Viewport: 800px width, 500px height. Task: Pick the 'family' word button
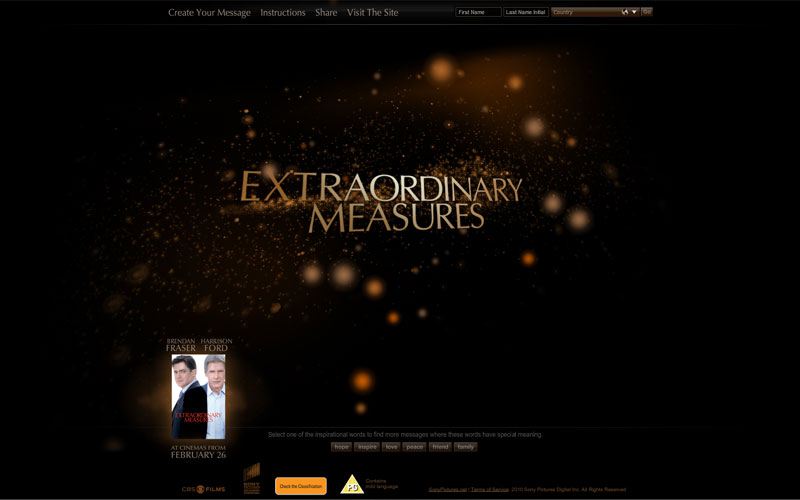pyautogui.click(x=465, y=447)
